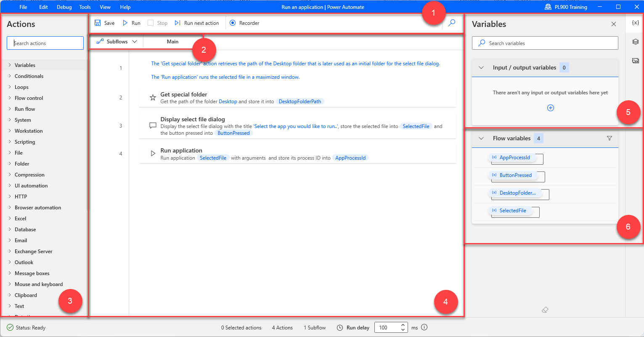Collapse the Flow variables section

(x=481, y=138)
